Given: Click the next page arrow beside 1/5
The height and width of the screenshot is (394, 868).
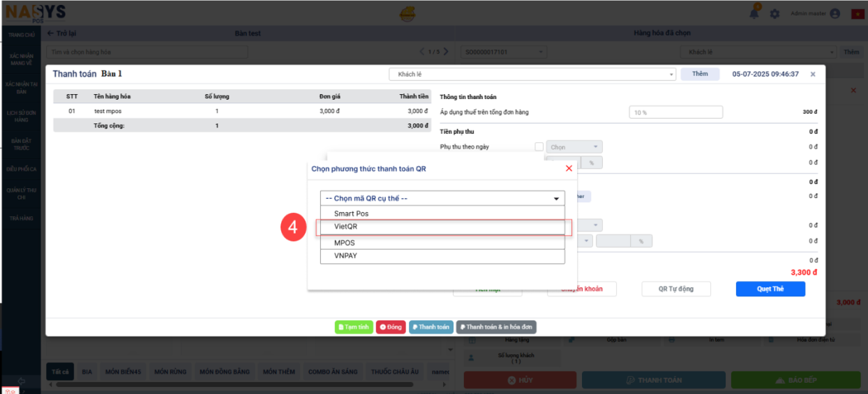Looking at the screenshot, I should pos(447,52).
